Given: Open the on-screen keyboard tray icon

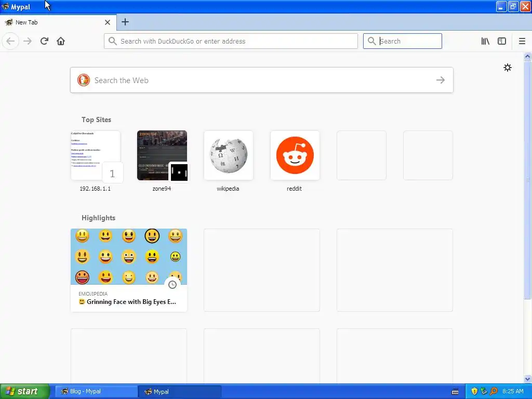Looking at the screenshot, I should 455,392.
